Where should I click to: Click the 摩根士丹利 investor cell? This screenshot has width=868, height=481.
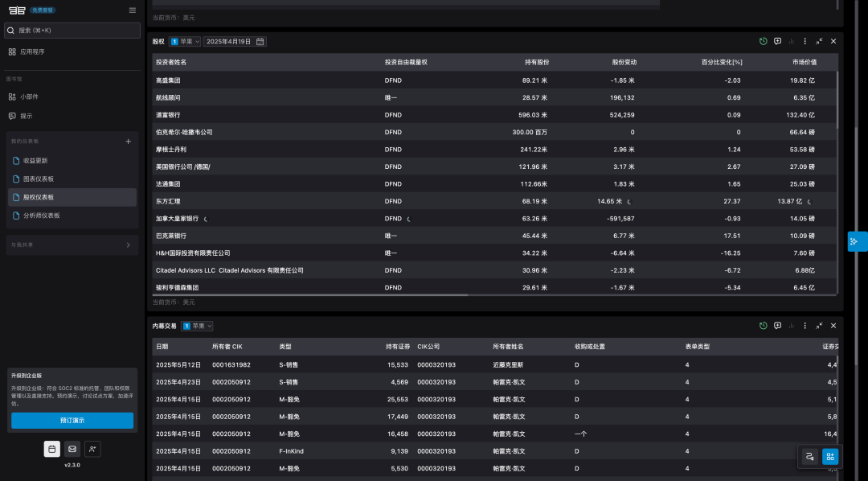171,150
